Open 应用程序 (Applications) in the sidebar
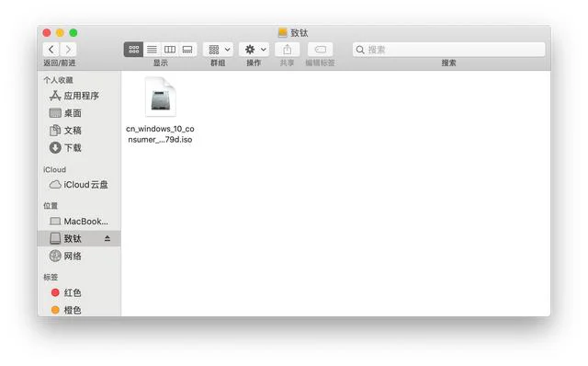 [79, 96]
